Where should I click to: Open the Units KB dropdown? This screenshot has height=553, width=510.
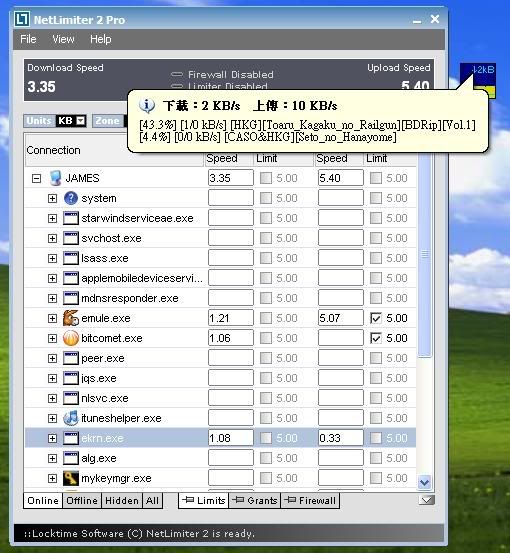(81, 121)
